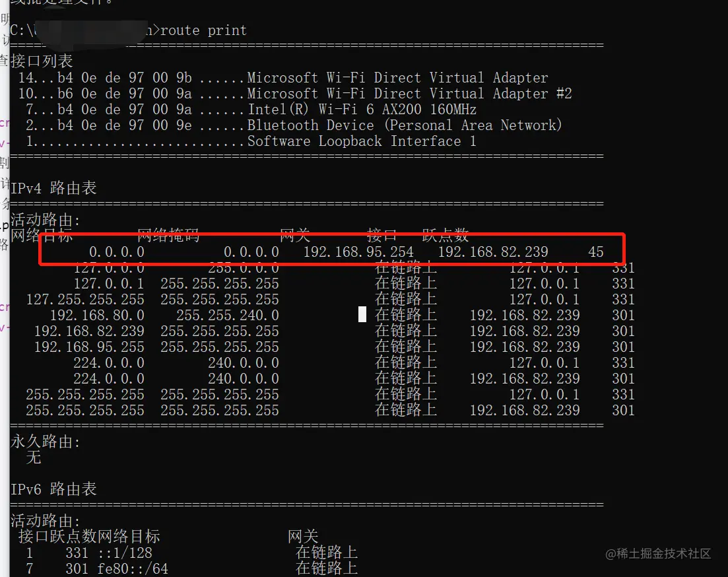728x577 pixels.
Task: Select netmask '255.255.240.0'
Action: click(228, 316)
